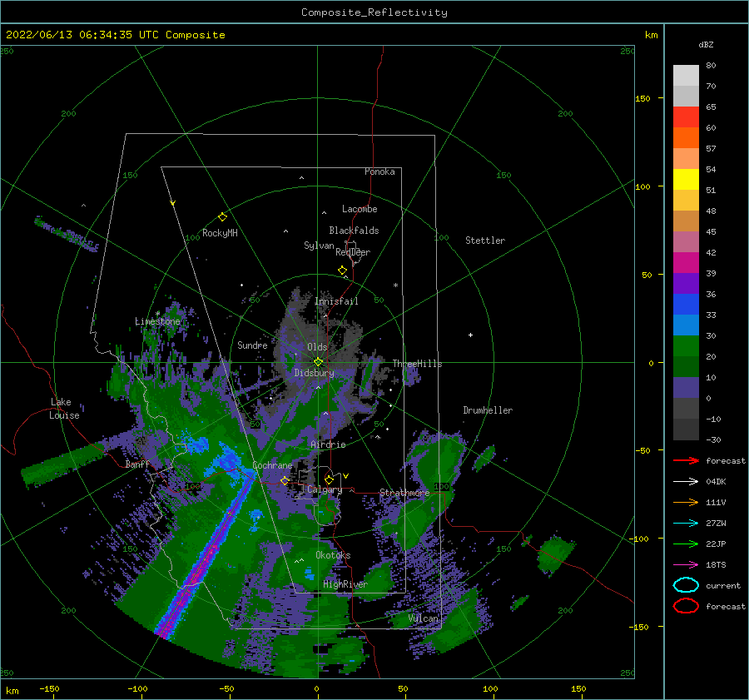This screenshot has width=749, height=700.
Task: Click the yellow diamond marker east of Calgary
Action: point(329,479)
